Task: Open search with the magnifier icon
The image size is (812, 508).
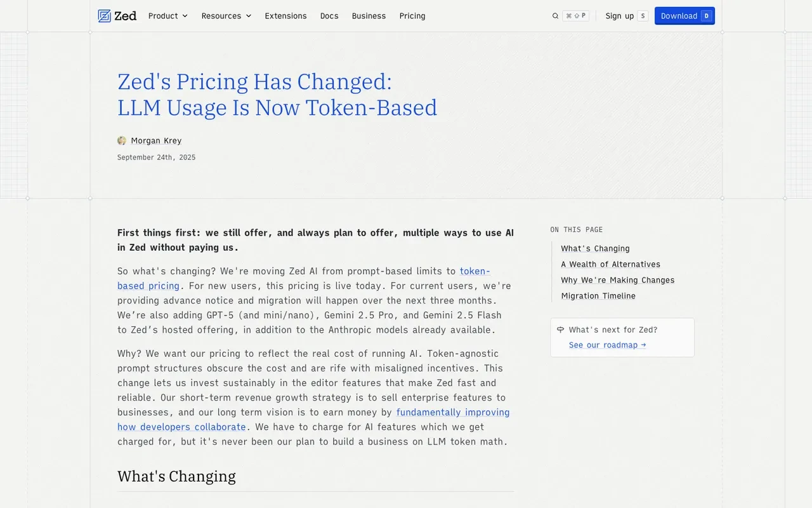Action: [555, 16]
